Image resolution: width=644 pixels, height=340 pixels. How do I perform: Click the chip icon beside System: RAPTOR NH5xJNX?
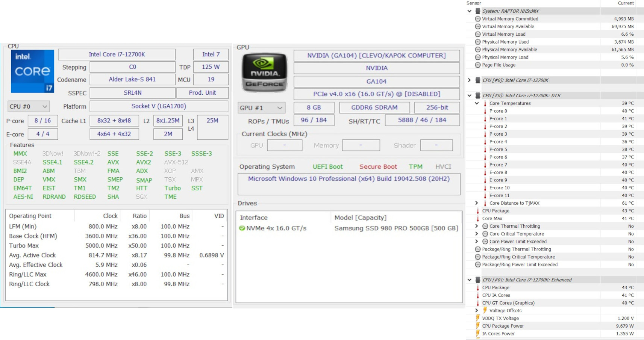[x=478, y=11]
